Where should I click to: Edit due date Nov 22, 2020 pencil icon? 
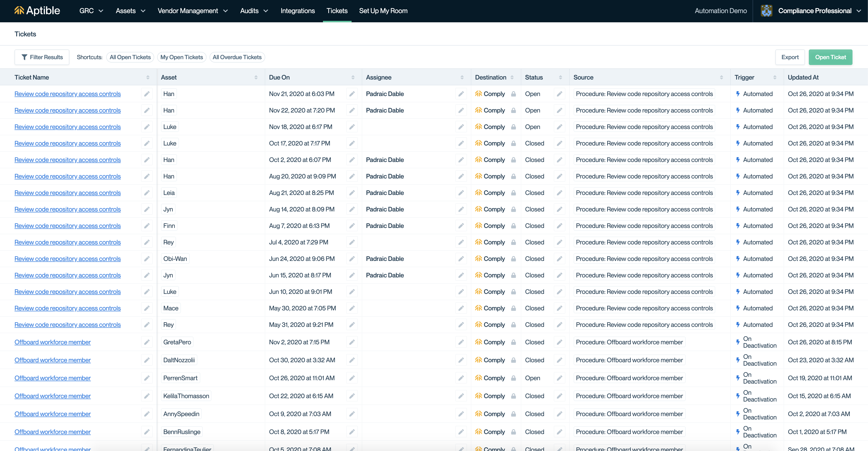tap(352, 110)
